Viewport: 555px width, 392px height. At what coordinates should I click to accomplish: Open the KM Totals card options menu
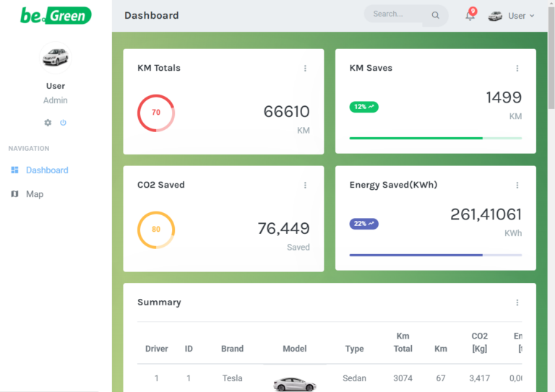point(305,68)
